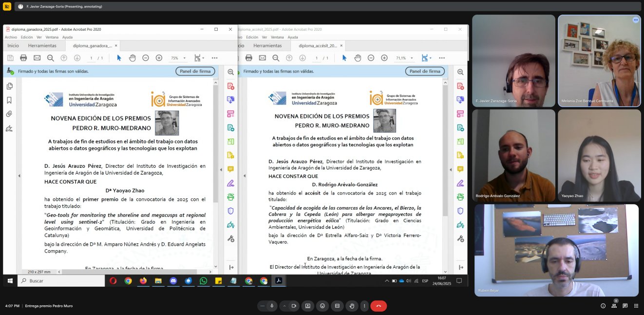This screenshot has height=315, width=644.
Task: Open the Archivo menu in Acrobat
Action: point(10,37)
